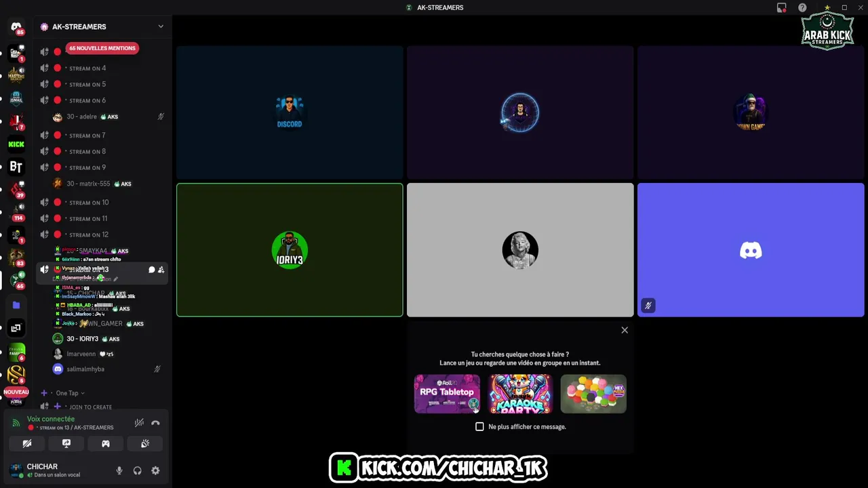Mute the microphone
The image size is (868, 488).
(x=119, y=470)
